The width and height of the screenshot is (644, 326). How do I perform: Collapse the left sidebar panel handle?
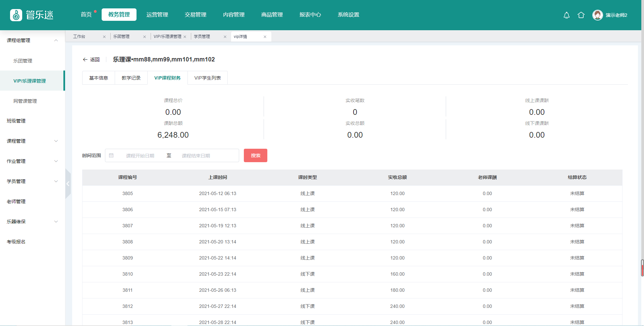68,184
